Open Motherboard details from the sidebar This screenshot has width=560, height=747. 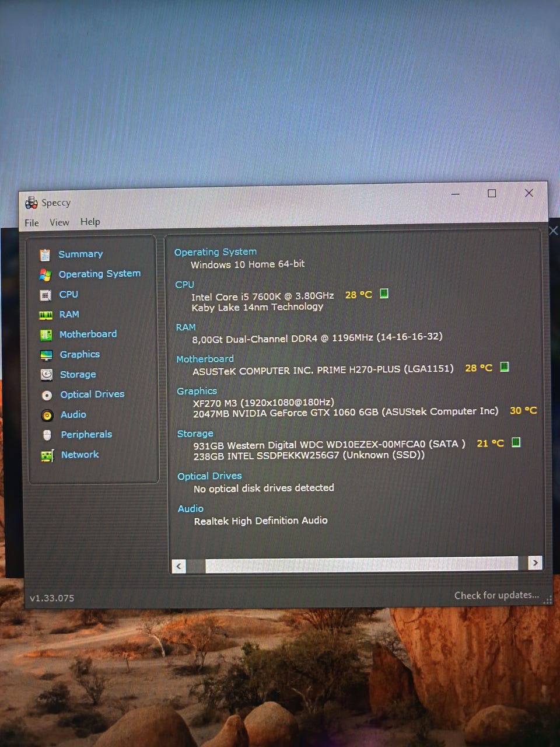88,334
